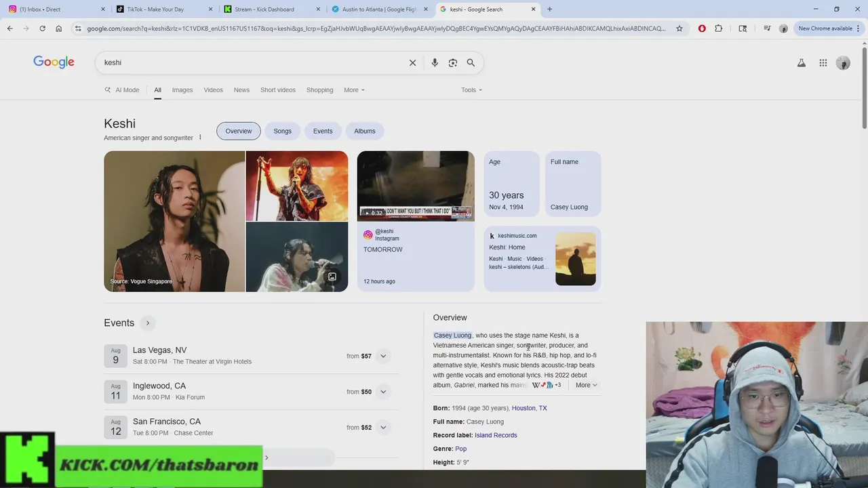Viewport: 868px width, 488px height.
Task: Select the Overview chip
Action: 238,131
